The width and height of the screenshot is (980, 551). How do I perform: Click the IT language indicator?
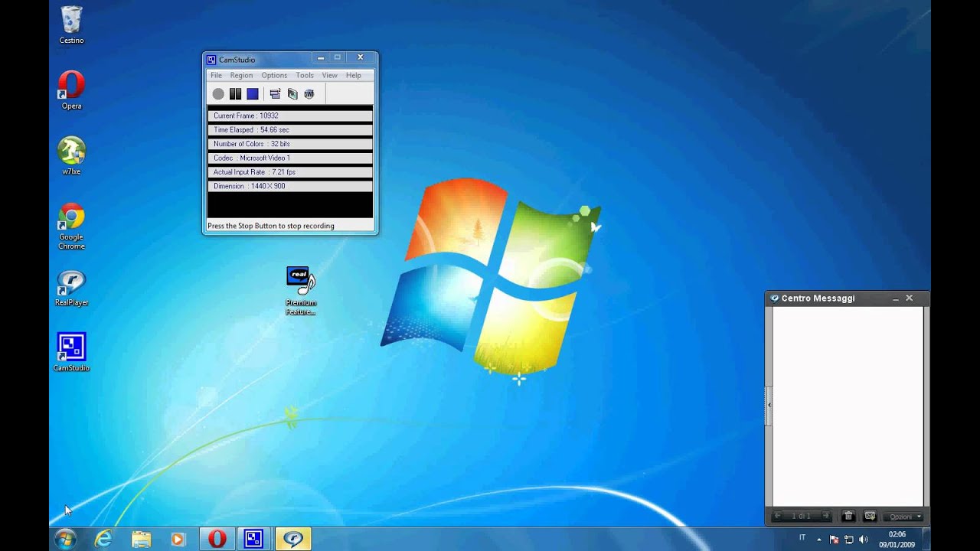pos(802,538)
